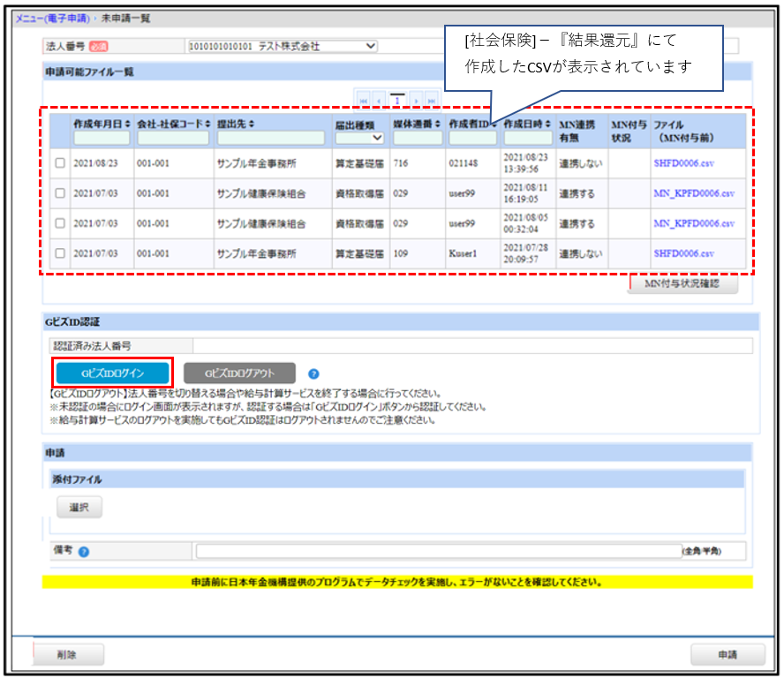The width and height of the screenshot is (784, 678).
Task: Select 連携しない in the 021148 row
Action: pyautogui.click(x=581, y=163)
